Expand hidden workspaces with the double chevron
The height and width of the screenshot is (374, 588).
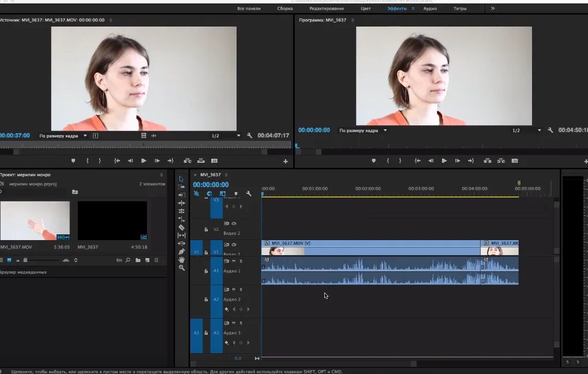[x=492, y=9]
